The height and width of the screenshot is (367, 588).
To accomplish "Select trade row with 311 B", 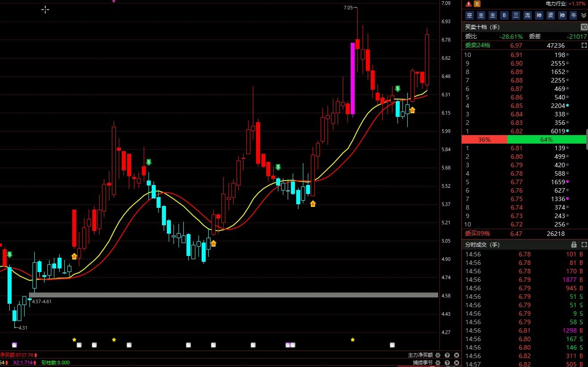I will (524, 356).
